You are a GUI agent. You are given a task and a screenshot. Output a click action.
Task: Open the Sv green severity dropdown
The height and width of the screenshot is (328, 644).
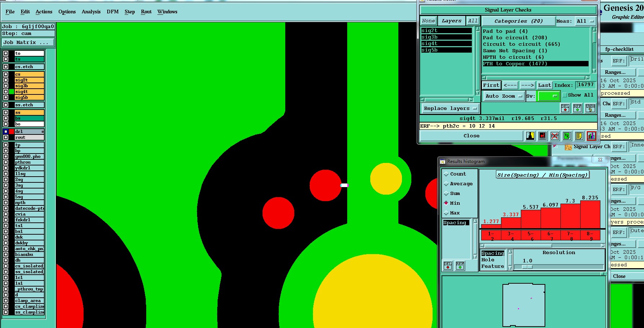549,96
